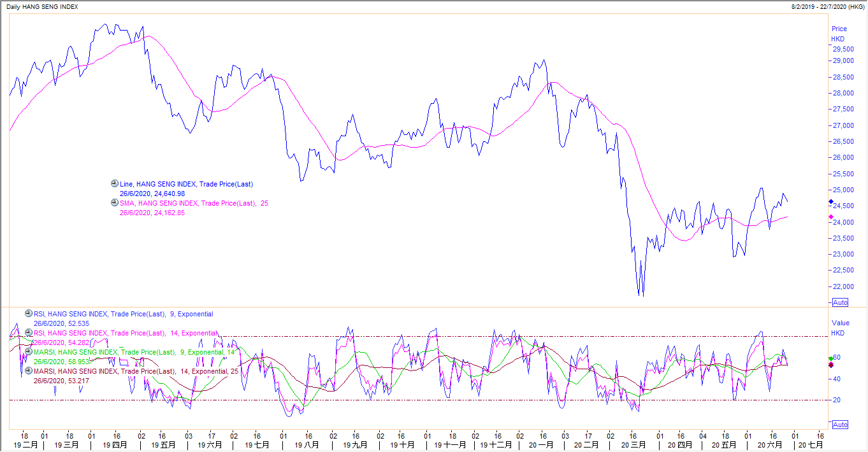Click the '19 十月' month label on the time axis

[403, 445]
